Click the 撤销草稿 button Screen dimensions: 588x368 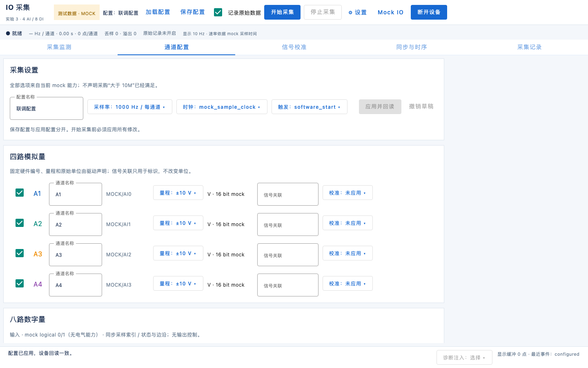[421, 107]
